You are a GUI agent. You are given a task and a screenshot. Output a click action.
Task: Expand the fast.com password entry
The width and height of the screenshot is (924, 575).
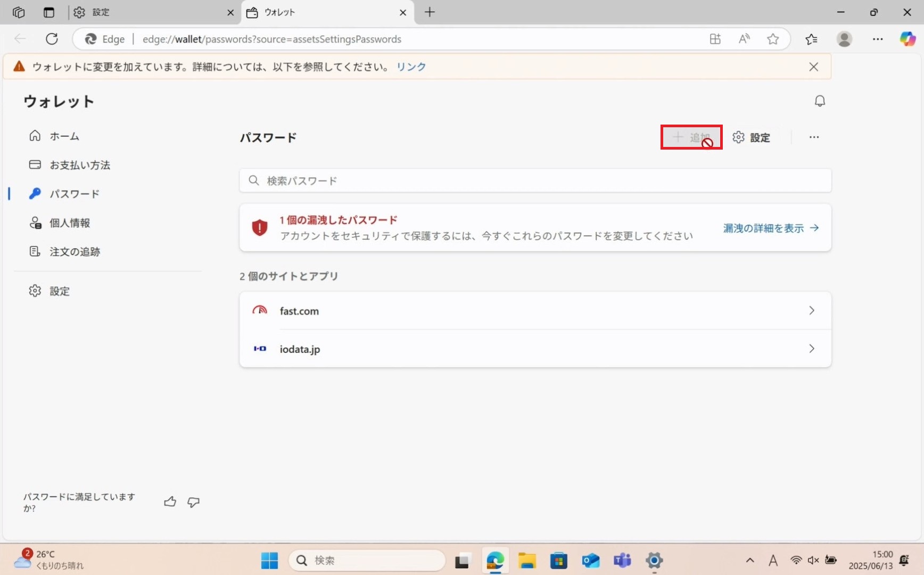(535, 310)
